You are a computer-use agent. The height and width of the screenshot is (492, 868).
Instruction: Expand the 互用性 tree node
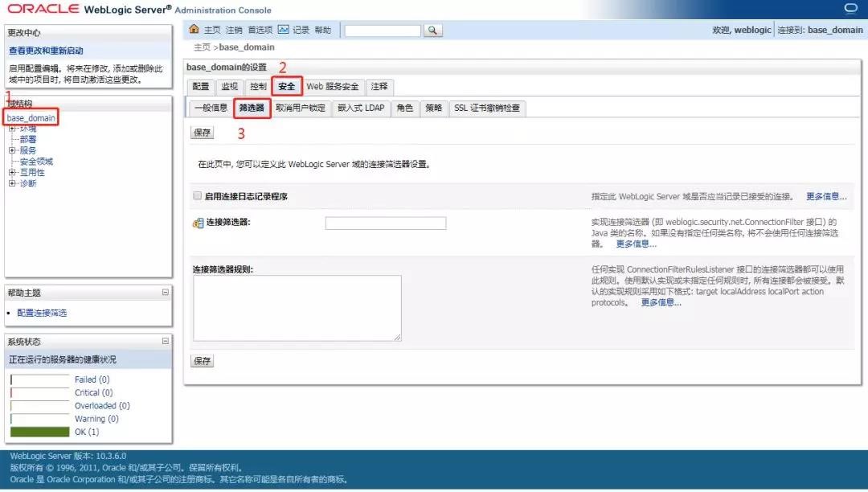click(x=12, y=172)
